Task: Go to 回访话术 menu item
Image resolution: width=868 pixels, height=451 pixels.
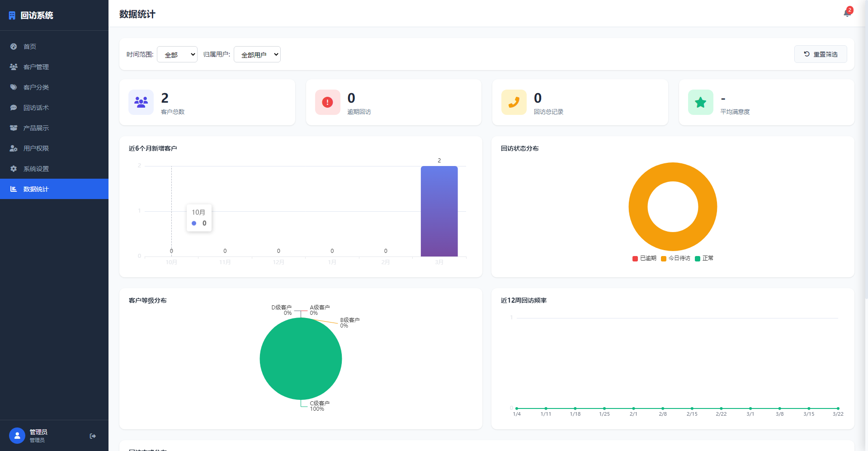Action: [x=36, y=108]
